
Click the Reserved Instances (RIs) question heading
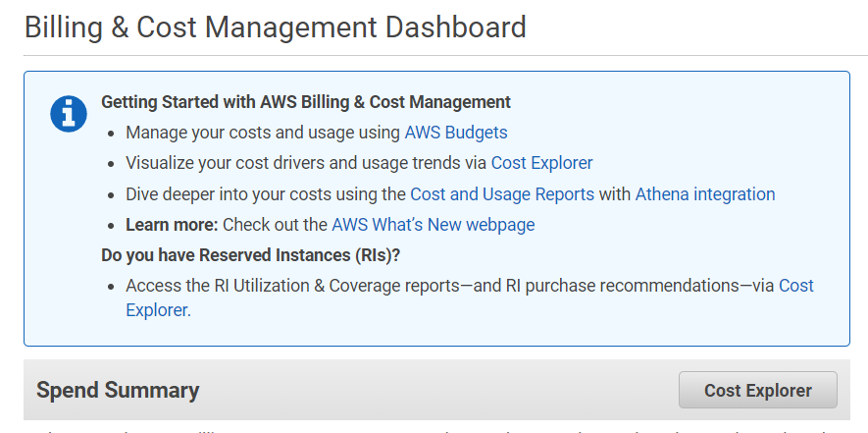point(250,255)
